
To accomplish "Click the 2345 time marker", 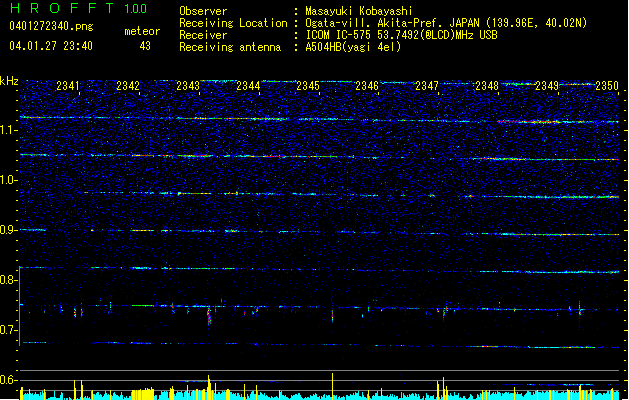I will (x=308, y=85).
